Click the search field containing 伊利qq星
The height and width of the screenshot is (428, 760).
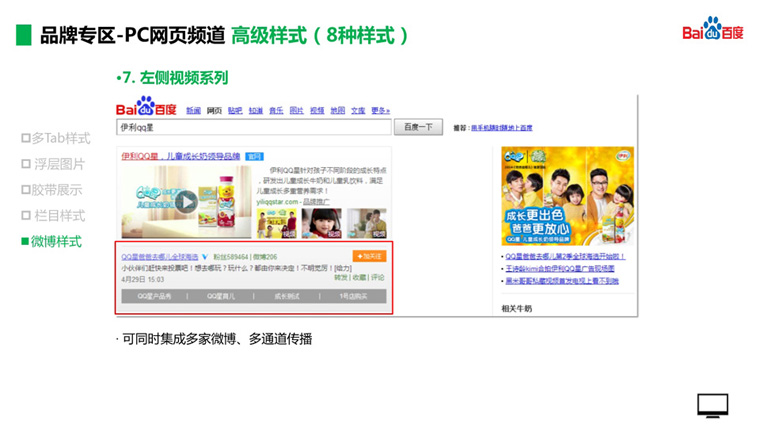(x=253, y=127)
